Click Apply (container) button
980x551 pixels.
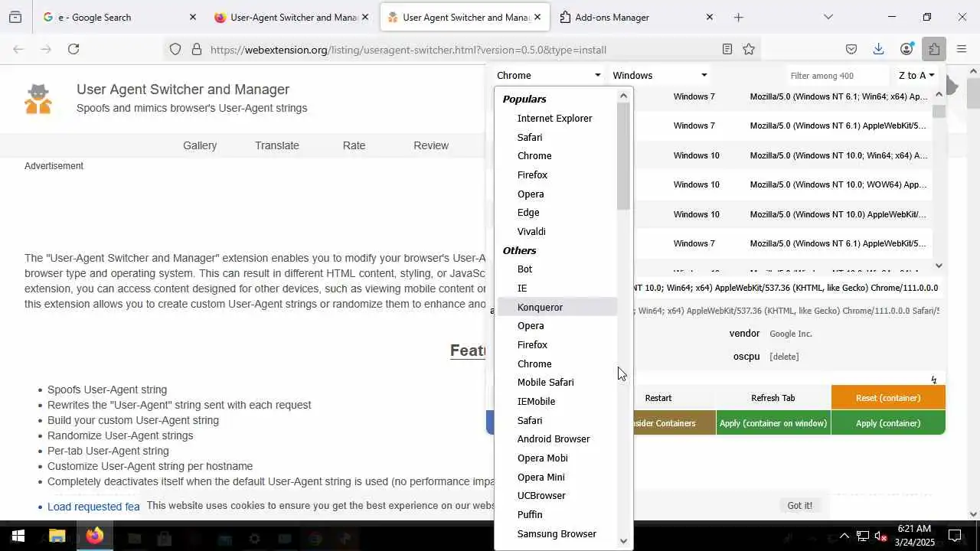click(x=888, y=423)
